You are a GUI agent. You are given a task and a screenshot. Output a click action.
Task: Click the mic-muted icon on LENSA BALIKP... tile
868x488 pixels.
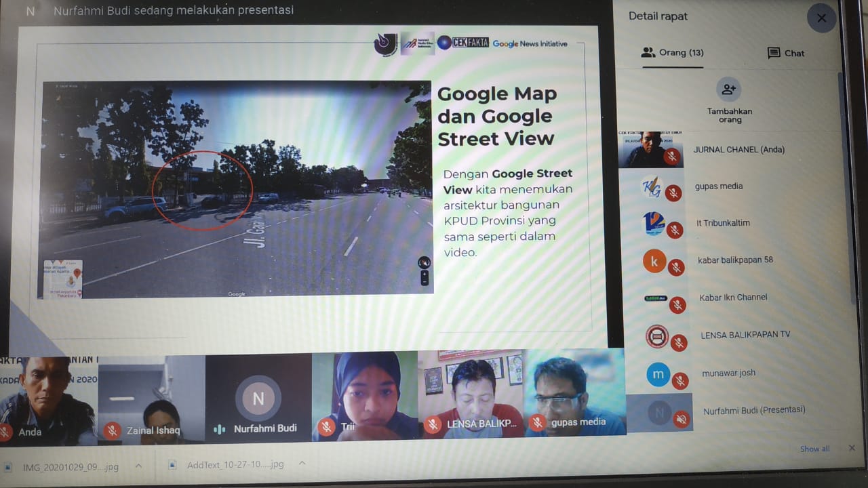point(432,425)
